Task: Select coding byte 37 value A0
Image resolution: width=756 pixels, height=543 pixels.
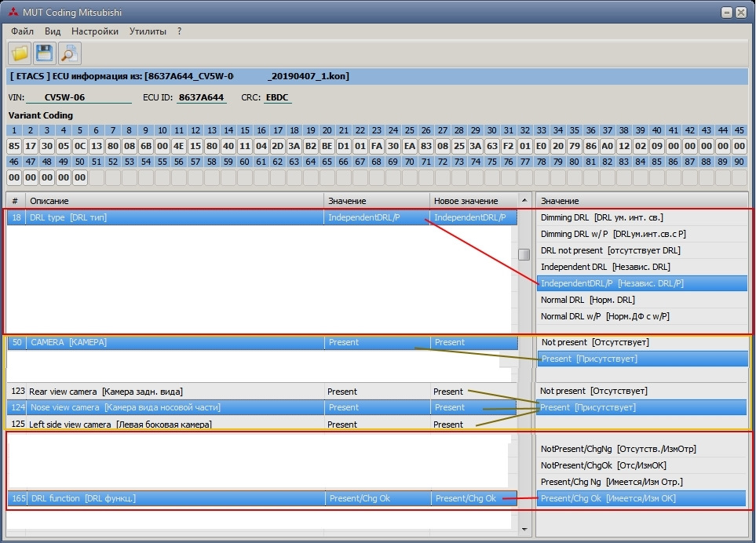Action: 608,146
